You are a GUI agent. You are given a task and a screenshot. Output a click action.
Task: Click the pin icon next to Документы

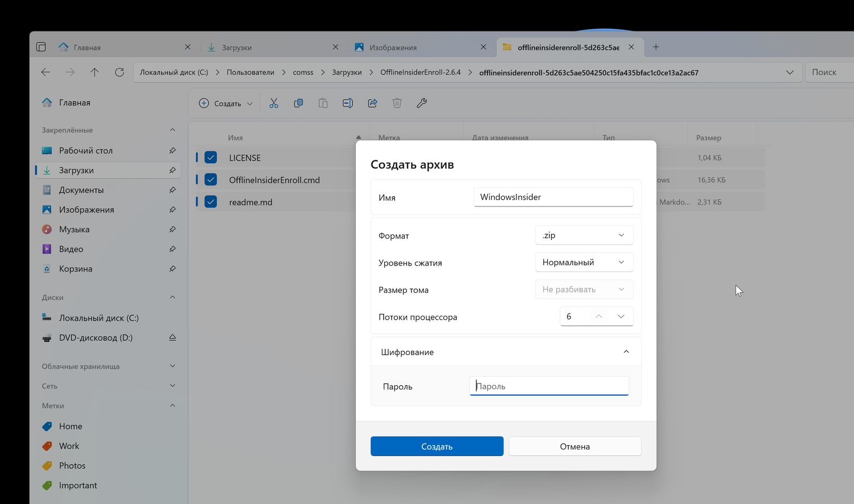coord(173,190)
